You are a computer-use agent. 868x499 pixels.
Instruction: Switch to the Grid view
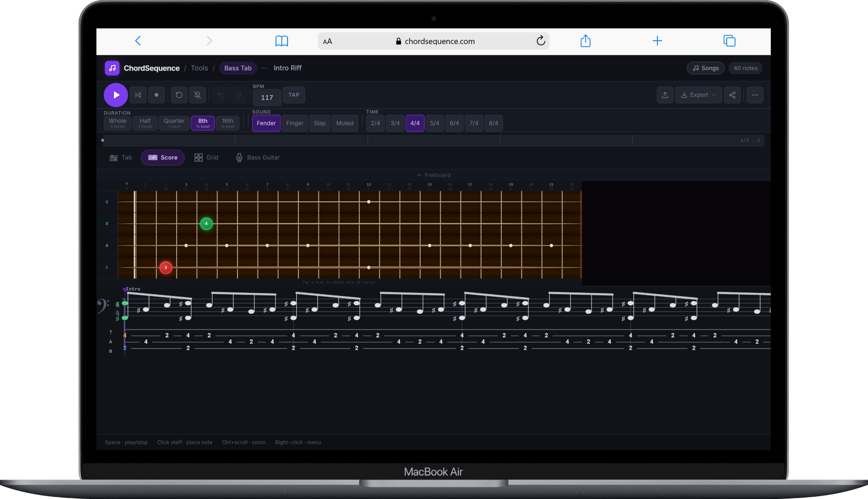pyautogui.click(x=206, y=158)
